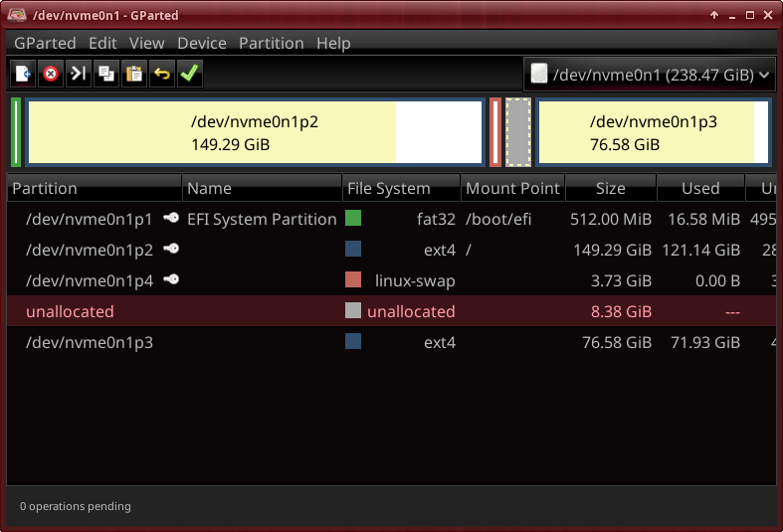Click the Copy partition toolbar icon
This screenshot has height=532, width=783.
click(106, 74)
